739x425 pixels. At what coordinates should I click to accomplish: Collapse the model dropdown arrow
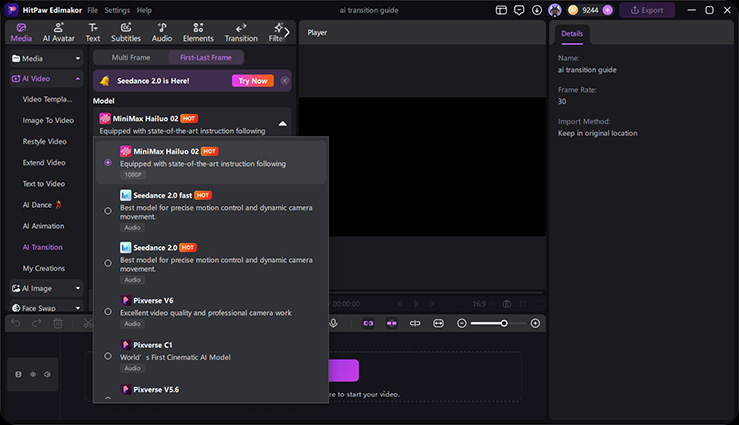click(x=282, y=124)
